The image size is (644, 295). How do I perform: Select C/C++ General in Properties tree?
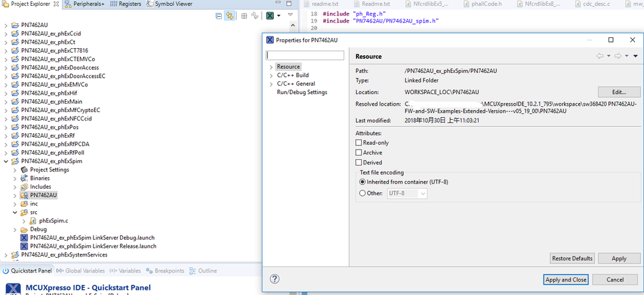[296, 84]
